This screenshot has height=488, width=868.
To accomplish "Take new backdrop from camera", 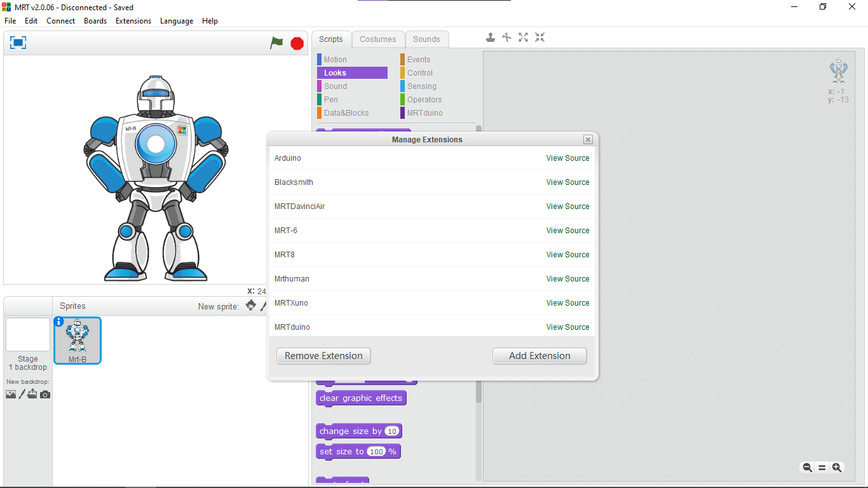I will tap(45, 395).
